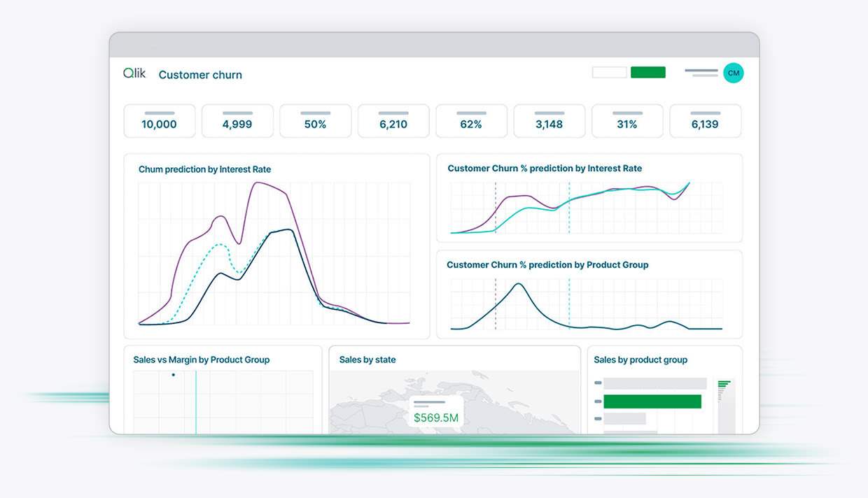
Task: Open the hamburger navigation menu
Action: [x=700, y=72]
